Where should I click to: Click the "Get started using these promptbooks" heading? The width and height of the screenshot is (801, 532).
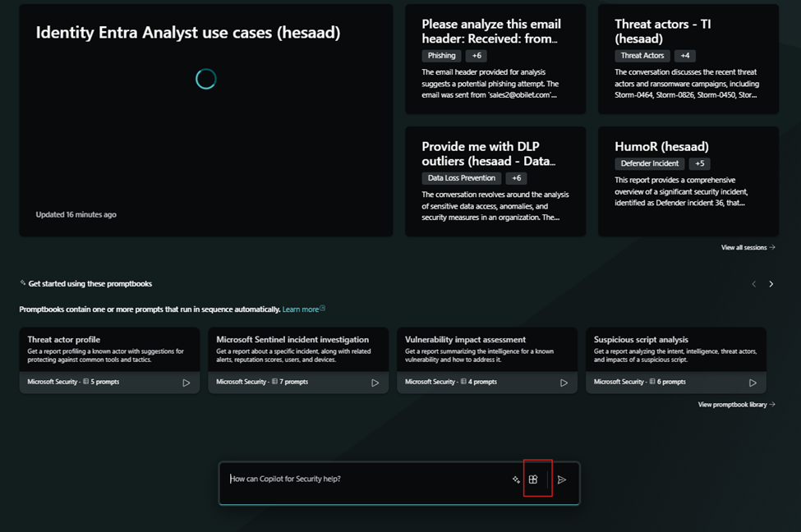pyautogui.click(x=90, y=284)
